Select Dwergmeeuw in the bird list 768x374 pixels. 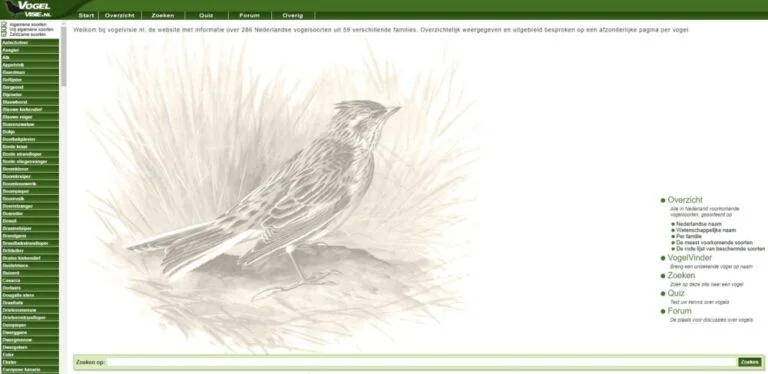(x=29, y=340)
